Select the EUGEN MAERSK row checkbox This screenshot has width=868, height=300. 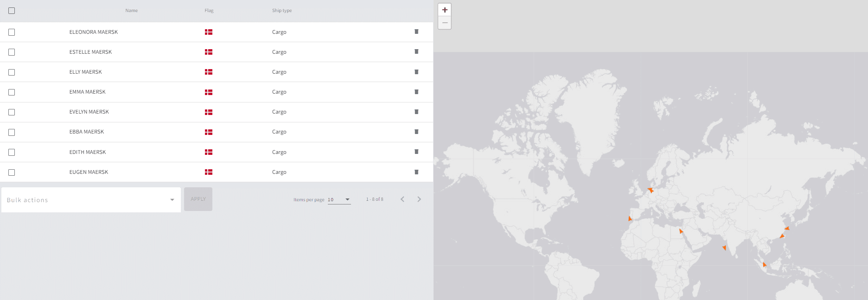click(12, 172)
